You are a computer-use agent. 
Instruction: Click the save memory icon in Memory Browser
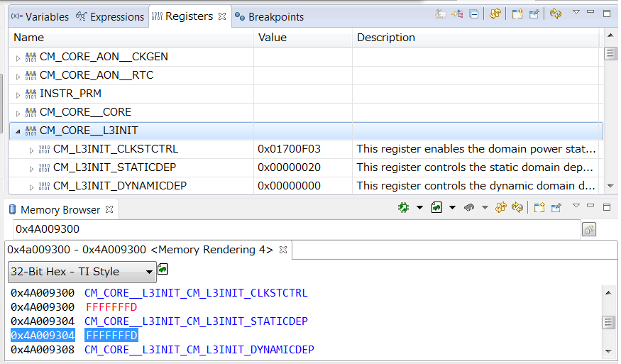pyautogui.click(x=436, y=207)
